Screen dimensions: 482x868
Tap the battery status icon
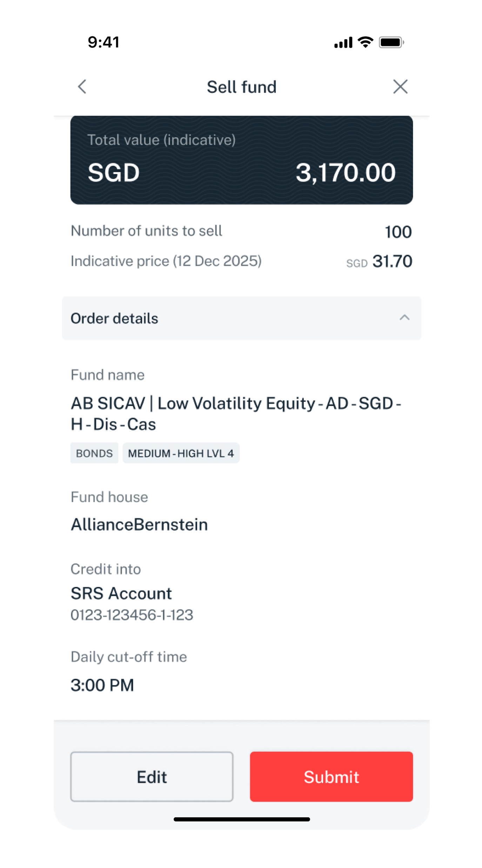pos(391,42)
